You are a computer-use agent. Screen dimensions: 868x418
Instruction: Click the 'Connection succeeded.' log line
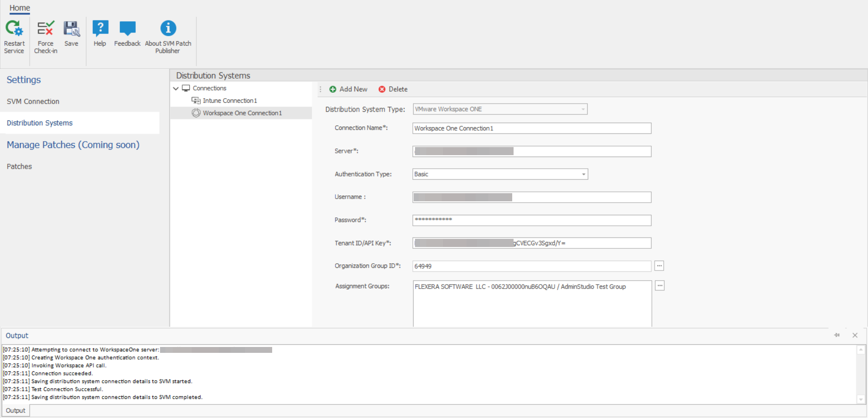tap(48, 374)
